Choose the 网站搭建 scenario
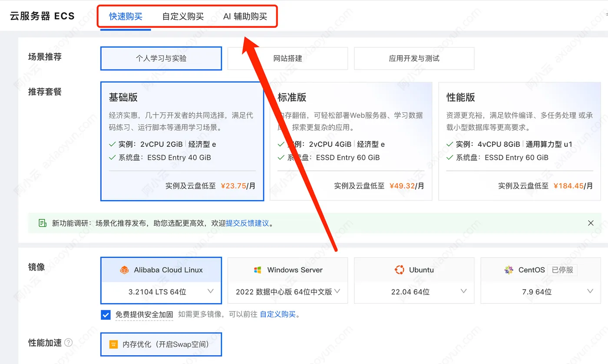 [x=287, y=58]
